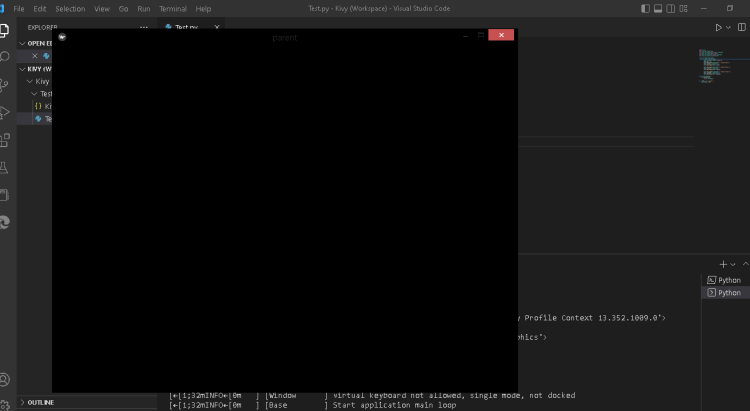Click the 'Start application main loop' terminal line
The image size is (750, 411).
(x=395, y=405)
